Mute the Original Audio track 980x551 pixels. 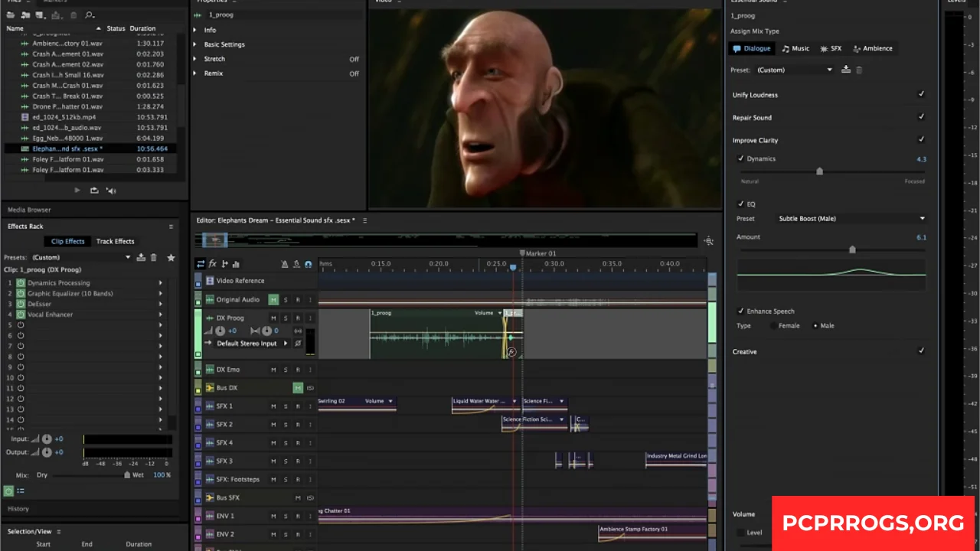coord(273,300)
